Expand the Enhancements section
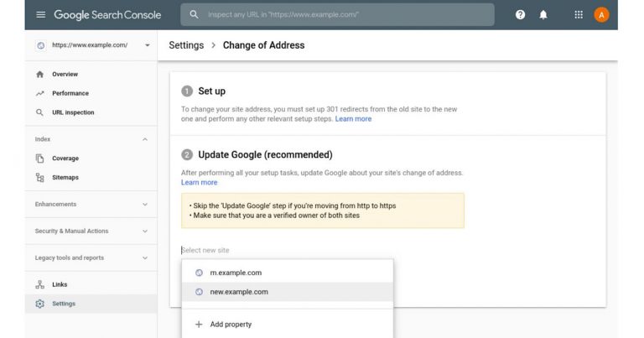Image resolution: width=644 pixels, height=338 pixels. (145, 205)
